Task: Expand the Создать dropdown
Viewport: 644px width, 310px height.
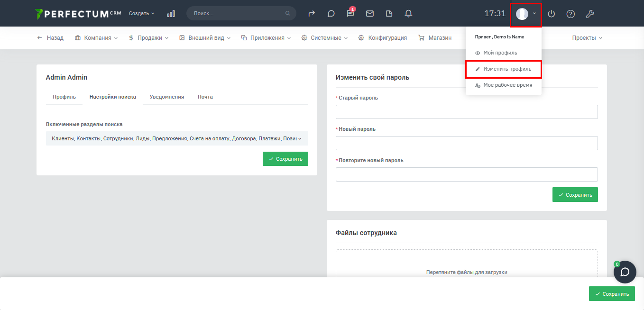Action: click(141, 14)
